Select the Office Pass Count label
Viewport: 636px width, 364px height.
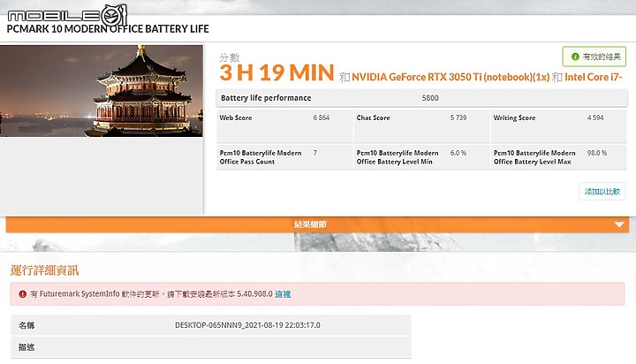pos(261,157)
